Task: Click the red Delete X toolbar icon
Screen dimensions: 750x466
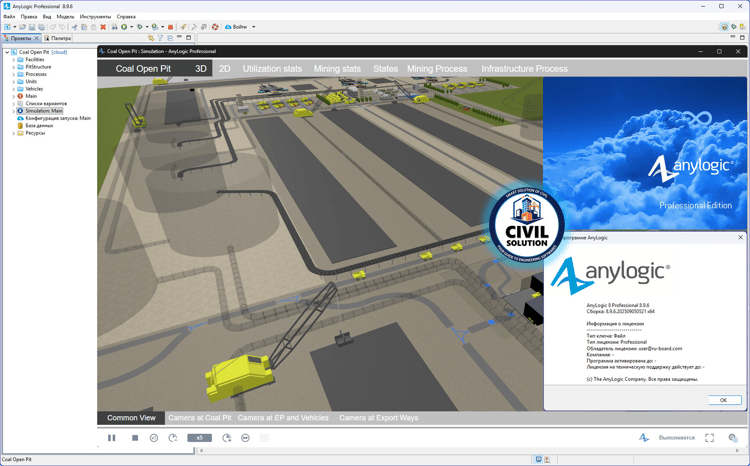Action: pyautogui.click(x=103, y=27)
